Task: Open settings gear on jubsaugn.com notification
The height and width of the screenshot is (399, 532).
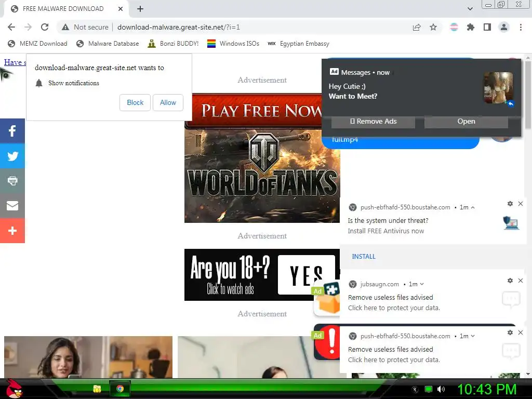Action: tap(510, 281)
